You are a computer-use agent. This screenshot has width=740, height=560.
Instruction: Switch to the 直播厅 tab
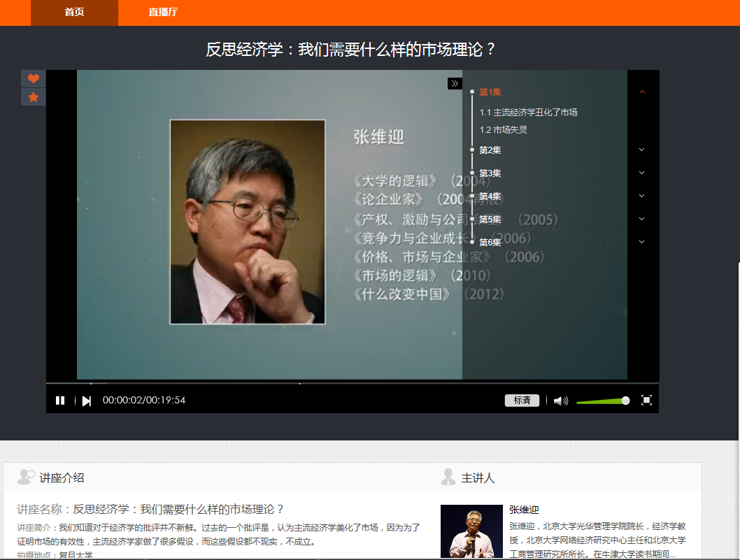163,13
